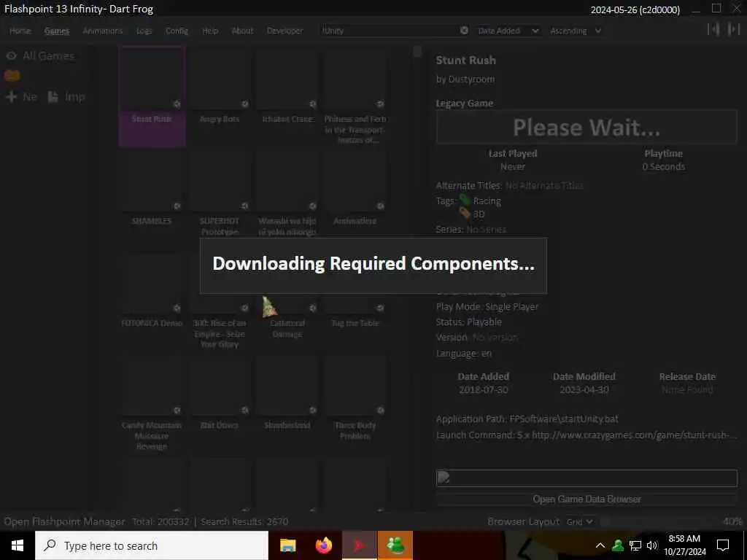Viewport: 747px width, 560px height.
Task: Click Unity icon on Three Body Problem tile
Action: pyautogui.click(x=380, y=411)
